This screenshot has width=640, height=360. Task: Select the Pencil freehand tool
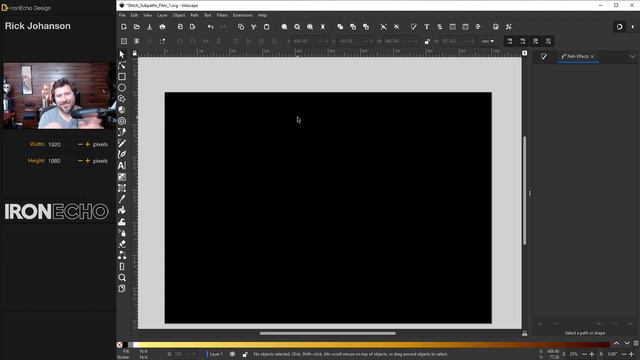click(122, 143)
